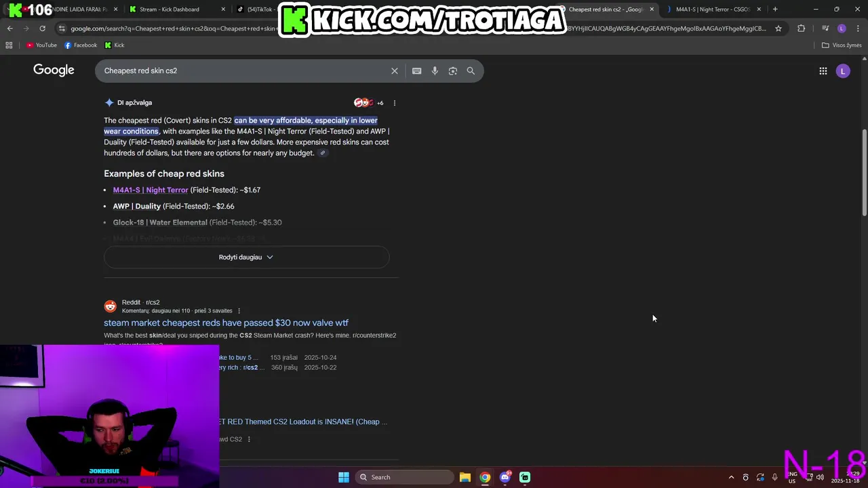
Task: Open Discord from the taskbar
Action: coord(505,477)
